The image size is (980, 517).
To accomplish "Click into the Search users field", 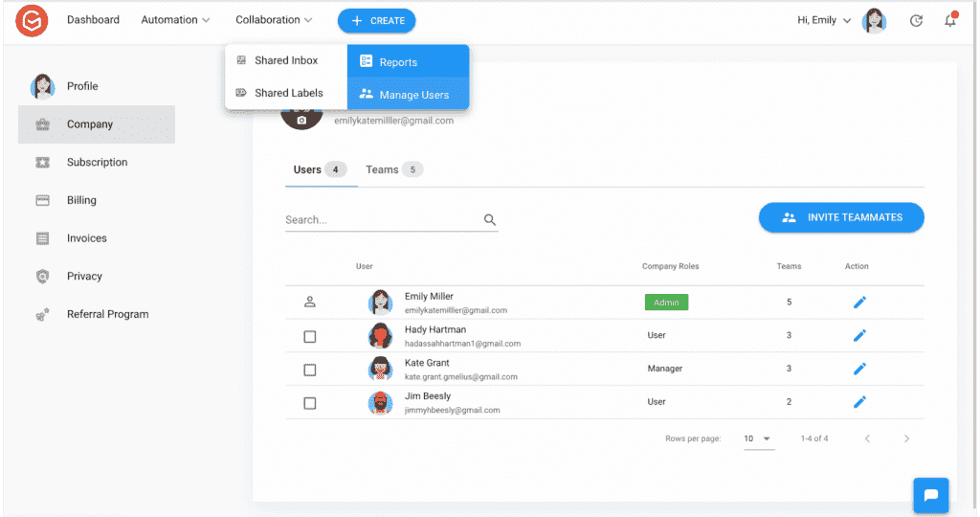I will pyautogui.click(x=381, y=220).
